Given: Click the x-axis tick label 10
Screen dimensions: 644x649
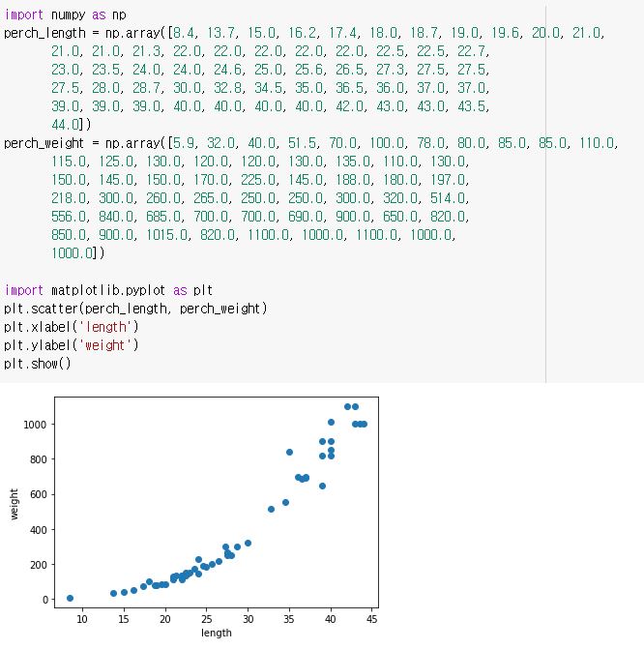Looking at the screenshot, I should [x=82, y=619].
